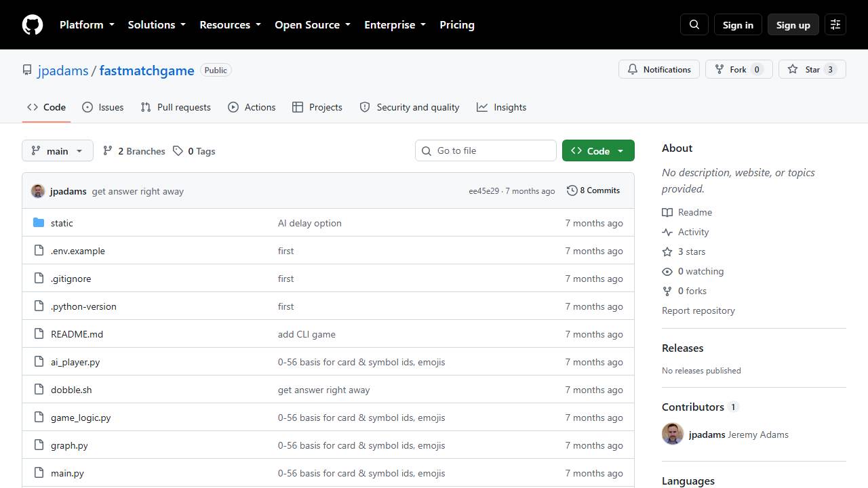Click the Sign up button
This screenshot has width=868, height=488.
coord(793,24)
